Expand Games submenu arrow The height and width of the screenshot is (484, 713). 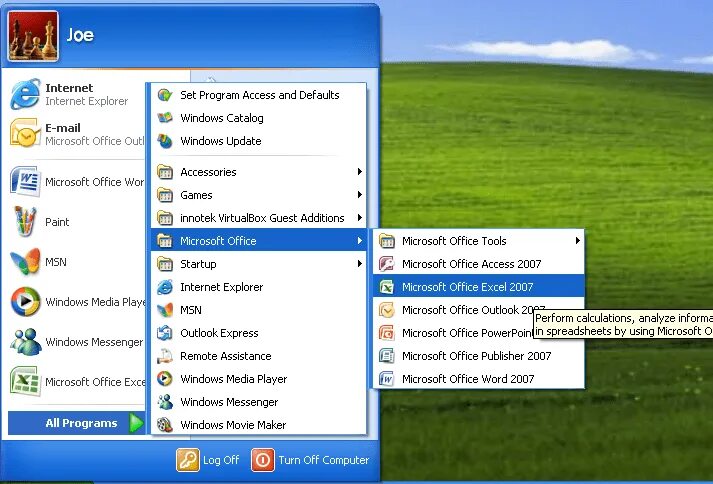[x=359, y=195]
